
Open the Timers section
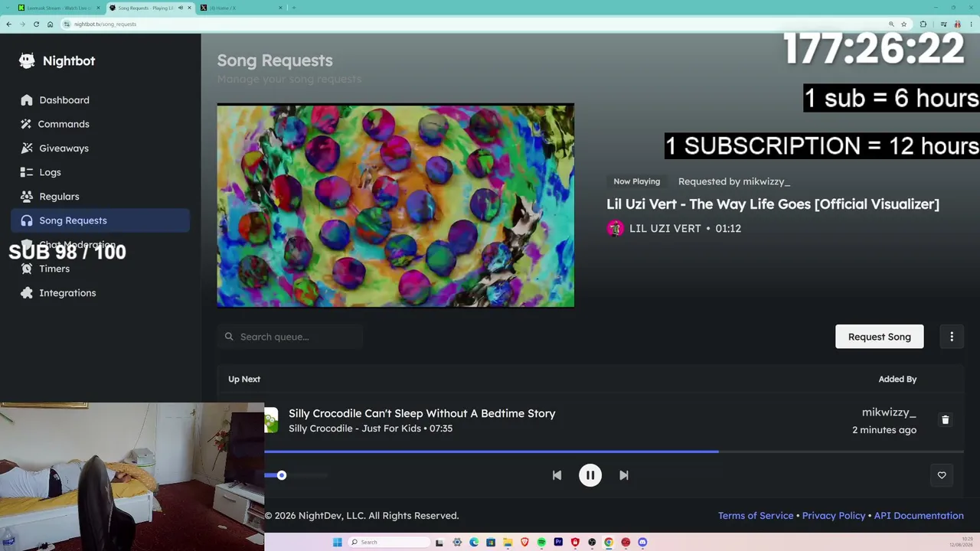(100, 269)
